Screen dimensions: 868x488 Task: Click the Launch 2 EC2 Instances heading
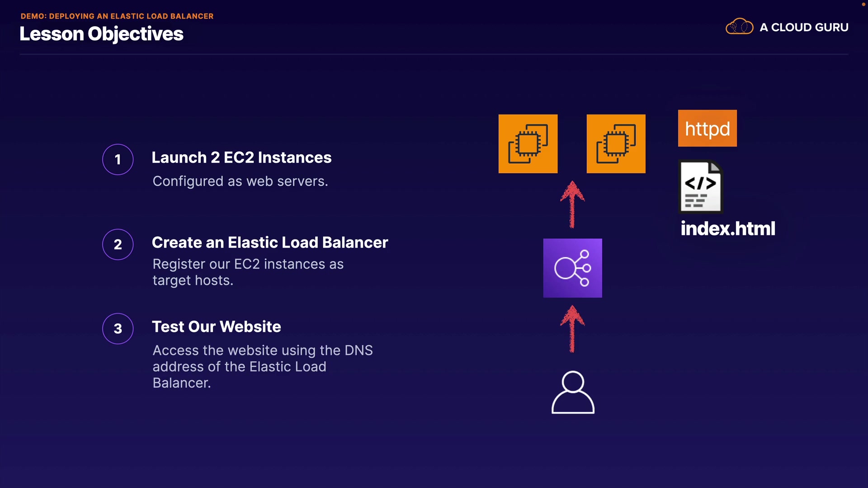241,157
